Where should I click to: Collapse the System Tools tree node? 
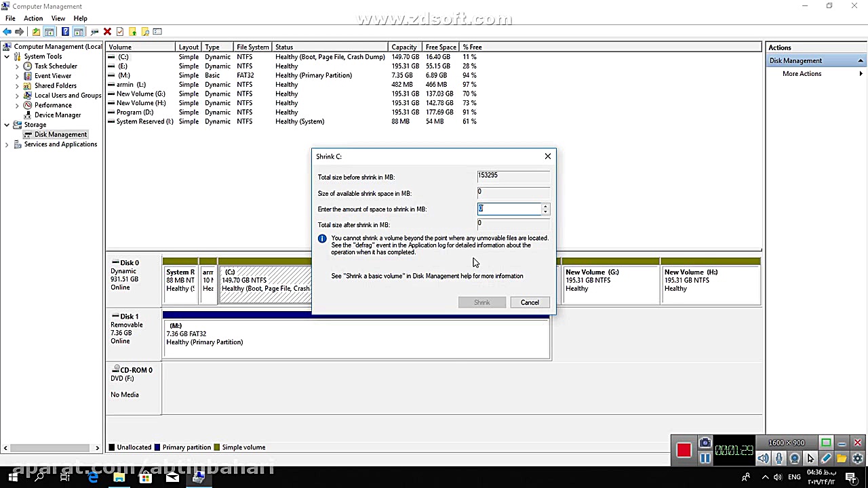point(7,57)
